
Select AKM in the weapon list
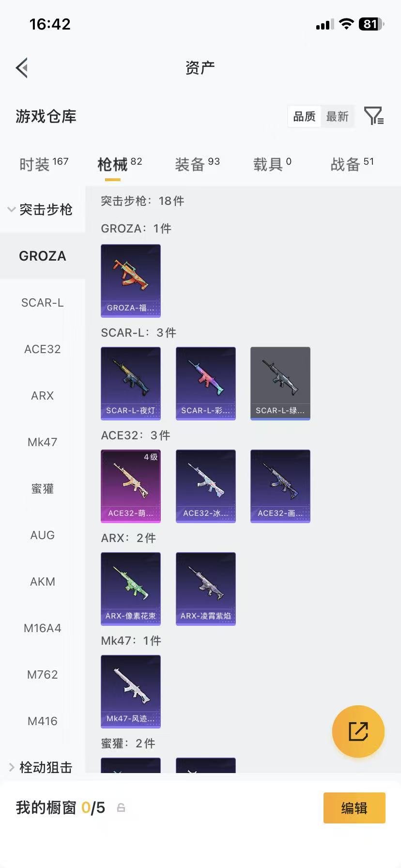(x=43, y=581)
